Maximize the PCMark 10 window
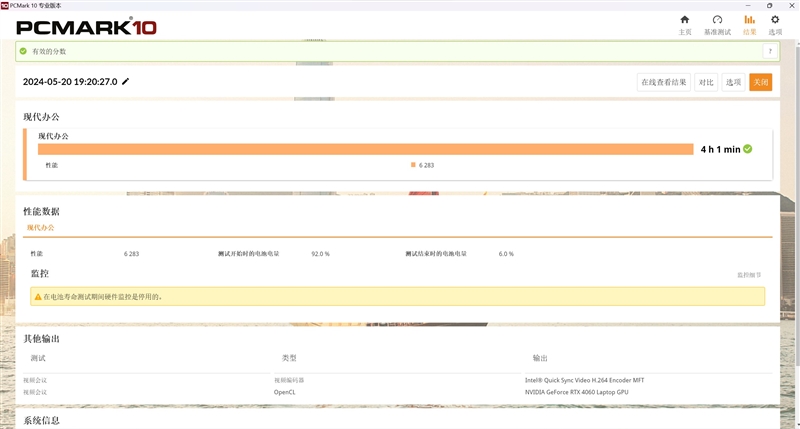 [769, 5]
